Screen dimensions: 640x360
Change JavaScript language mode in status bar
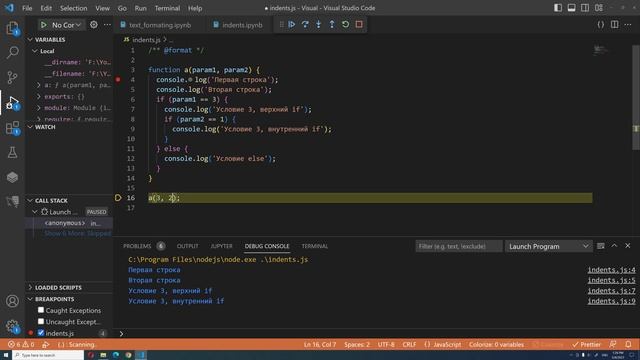(x=447, y=344)
